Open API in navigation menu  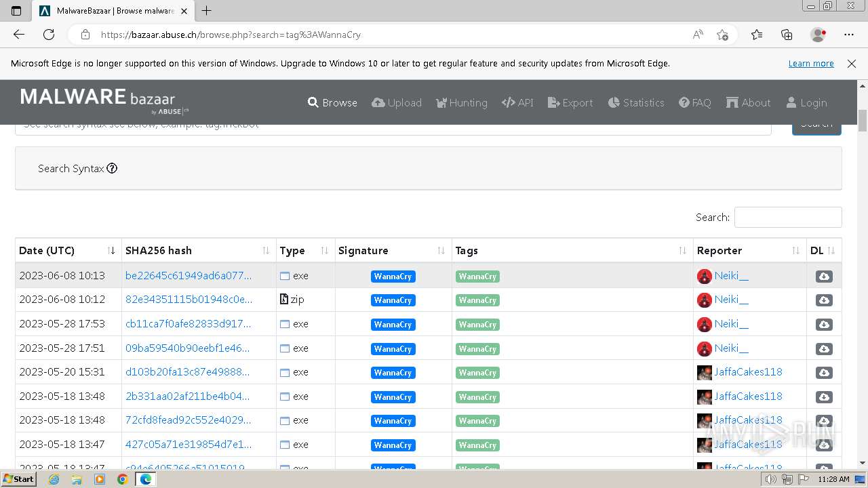point(517,102)
